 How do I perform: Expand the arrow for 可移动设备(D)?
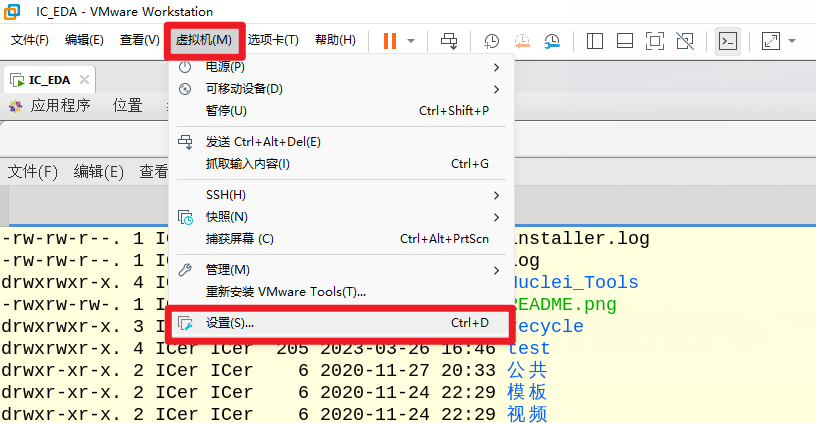point(496,89)
